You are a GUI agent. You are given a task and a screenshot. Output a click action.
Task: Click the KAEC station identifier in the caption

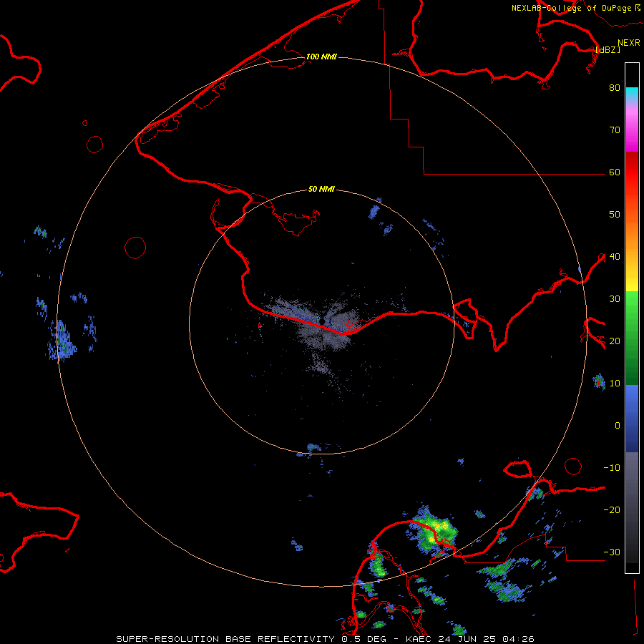click(x=419, y=639)
